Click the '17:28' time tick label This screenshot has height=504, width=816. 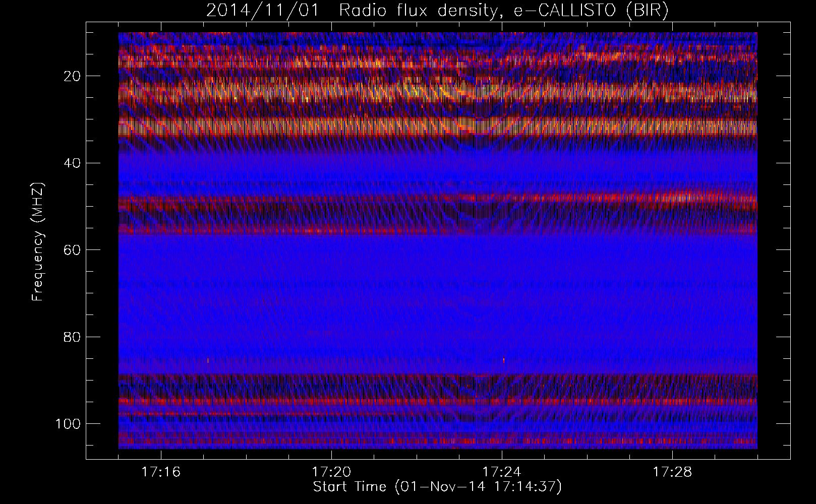pyautogui.click(x=672, y=472)
